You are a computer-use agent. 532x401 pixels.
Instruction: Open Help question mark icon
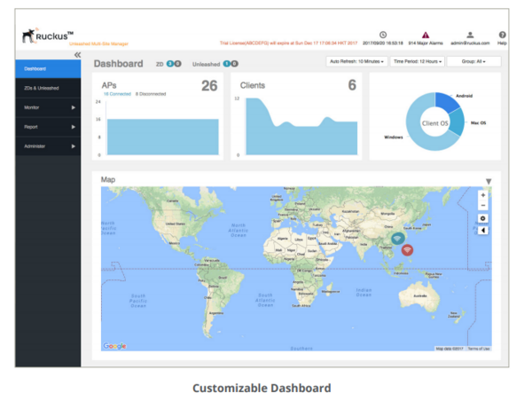coord(503,35)
